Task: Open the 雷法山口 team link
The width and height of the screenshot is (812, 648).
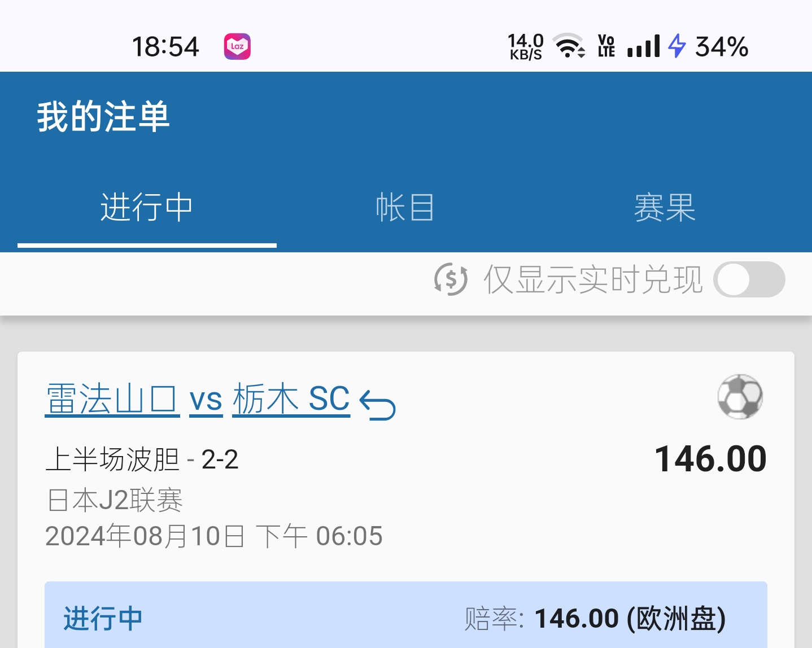Action: pos(112,399)
